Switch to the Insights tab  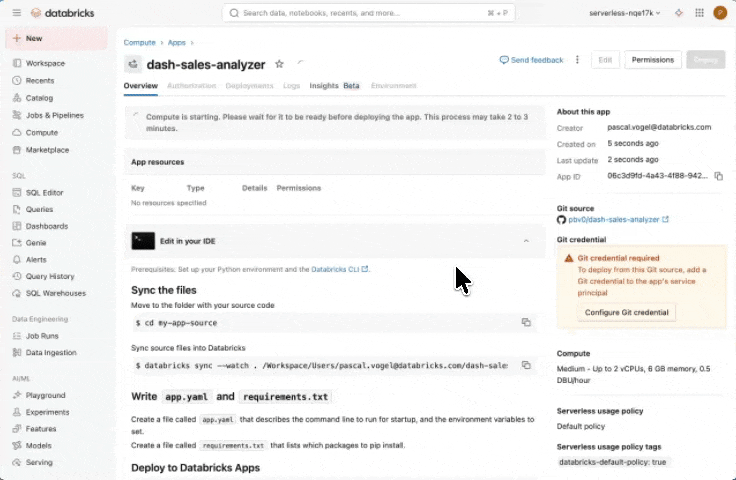pyautogui.click(x=324, y=86)
